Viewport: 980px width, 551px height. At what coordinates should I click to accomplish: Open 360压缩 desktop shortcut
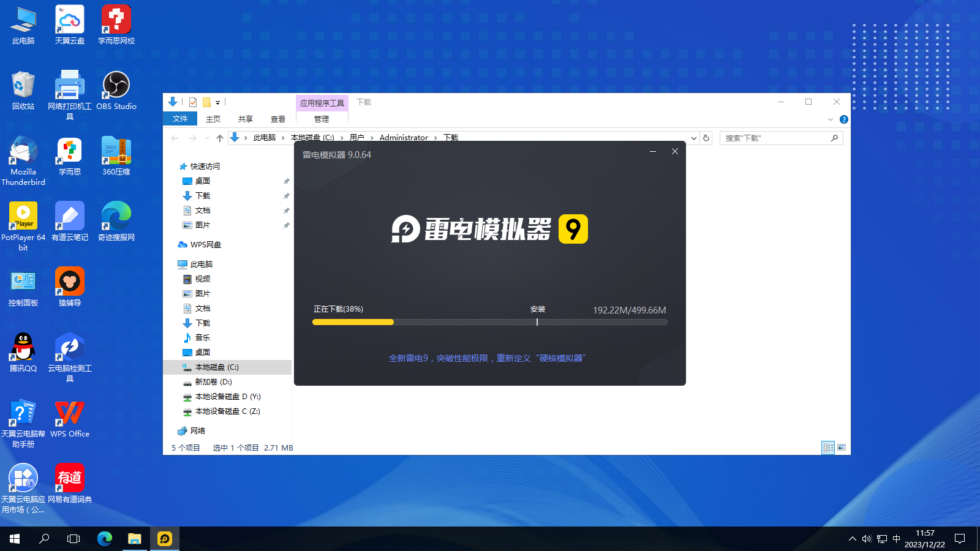[x=116, y=156]
